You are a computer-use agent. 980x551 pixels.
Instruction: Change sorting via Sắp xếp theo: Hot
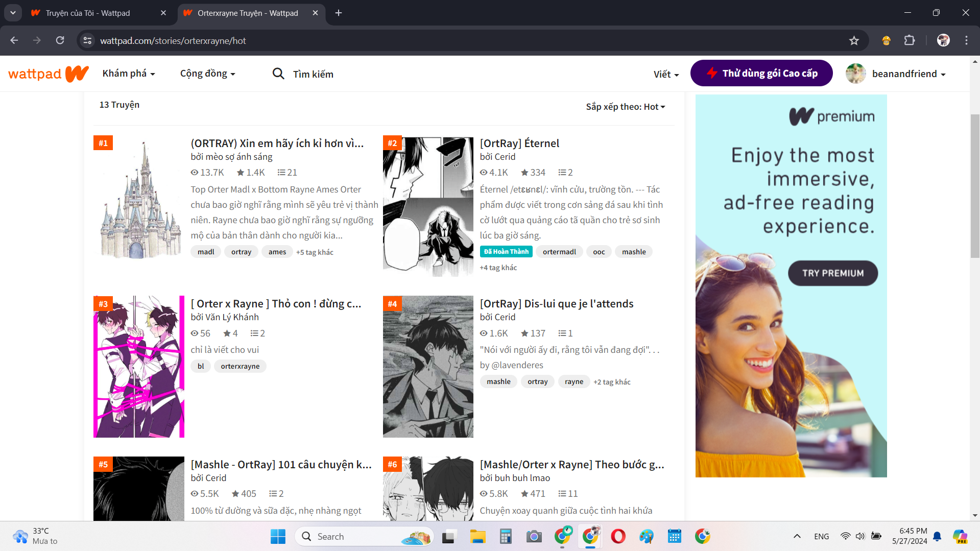click(x=625, y=107)
